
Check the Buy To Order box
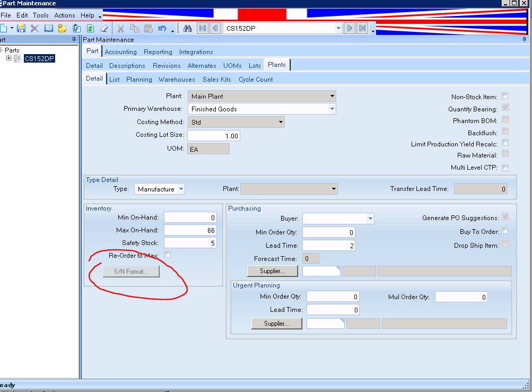505,231
